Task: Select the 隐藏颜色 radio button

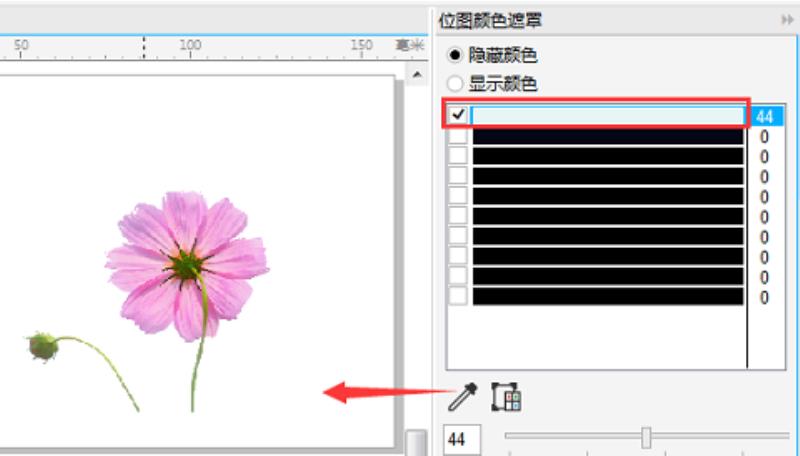Action: (455, 55)
